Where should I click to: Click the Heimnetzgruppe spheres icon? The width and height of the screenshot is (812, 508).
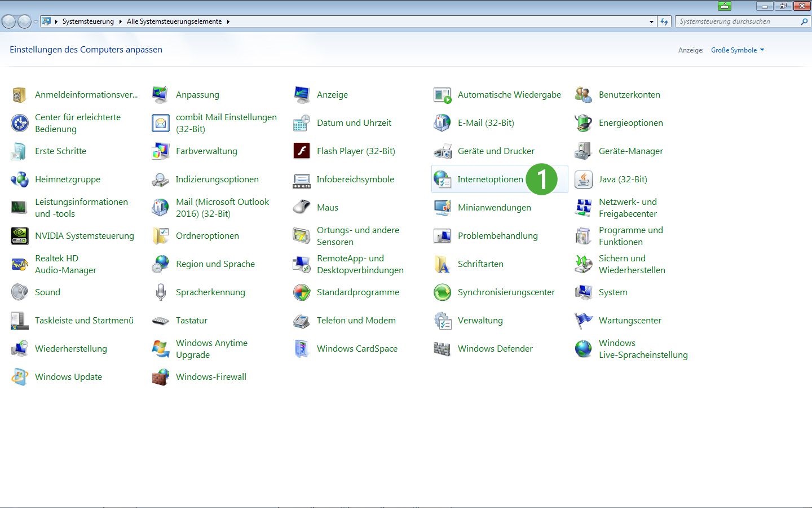pos(19,179)
